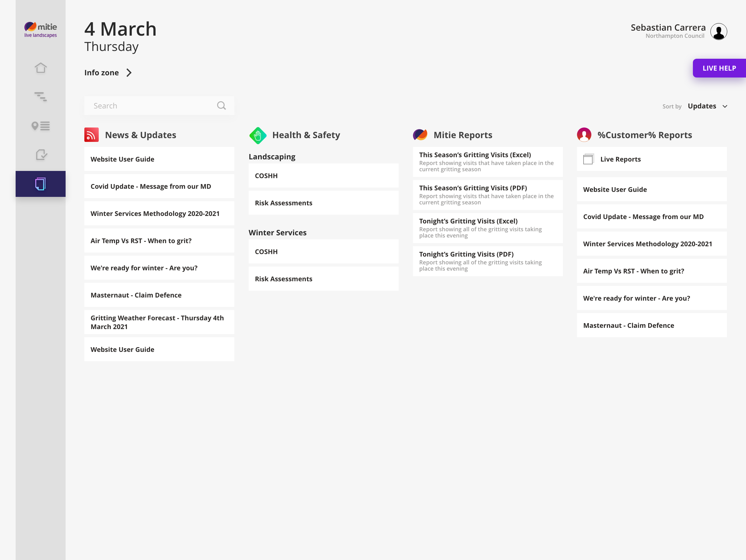Screen dimensions: 746x560
Task: Open Winter Services Methodology in News & Updates
Action: coord(159,213)
